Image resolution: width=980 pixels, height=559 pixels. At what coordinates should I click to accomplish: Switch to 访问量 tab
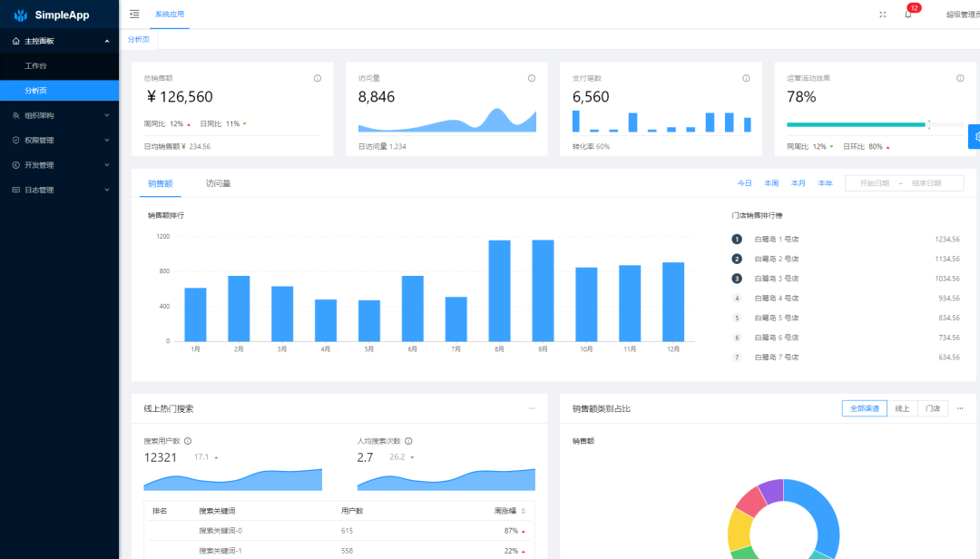point(218,183)
